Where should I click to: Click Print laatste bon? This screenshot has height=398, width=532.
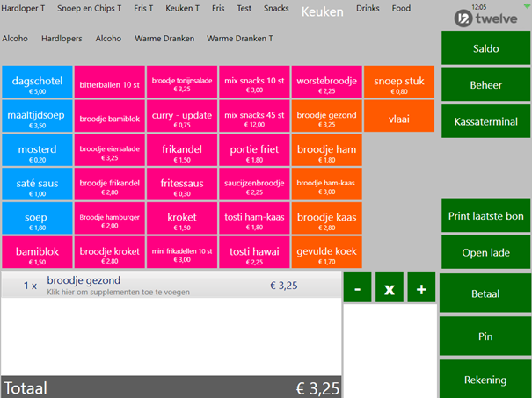point(485,215)
